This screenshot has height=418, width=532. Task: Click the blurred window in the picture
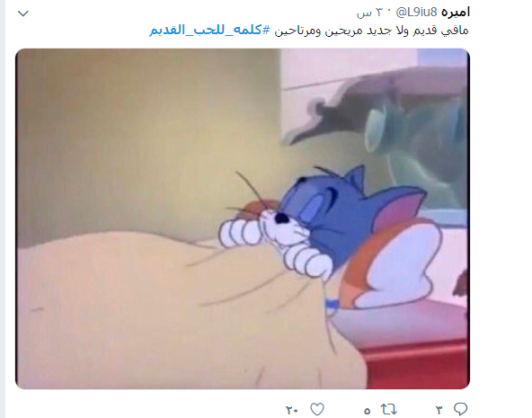[375, 129]
